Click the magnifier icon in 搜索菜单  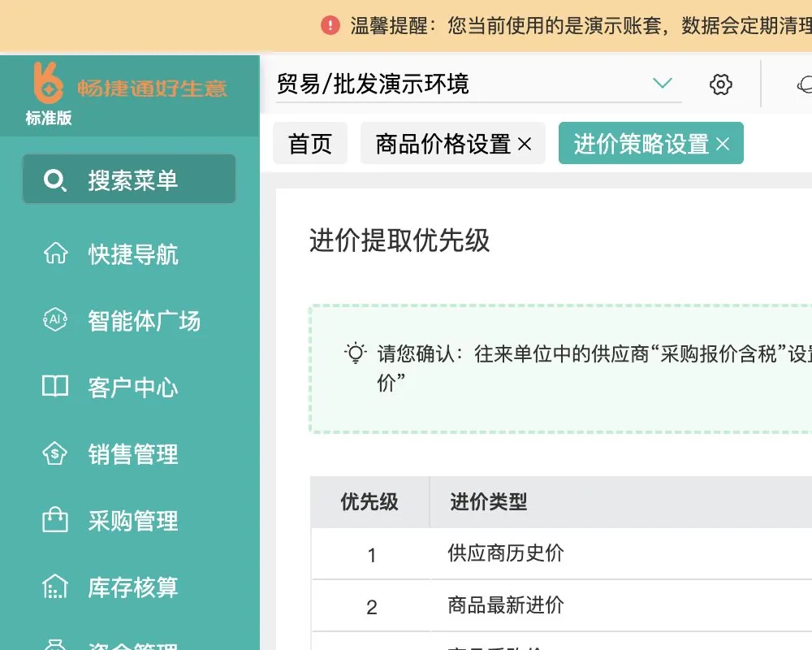click(x=55, y=180)
